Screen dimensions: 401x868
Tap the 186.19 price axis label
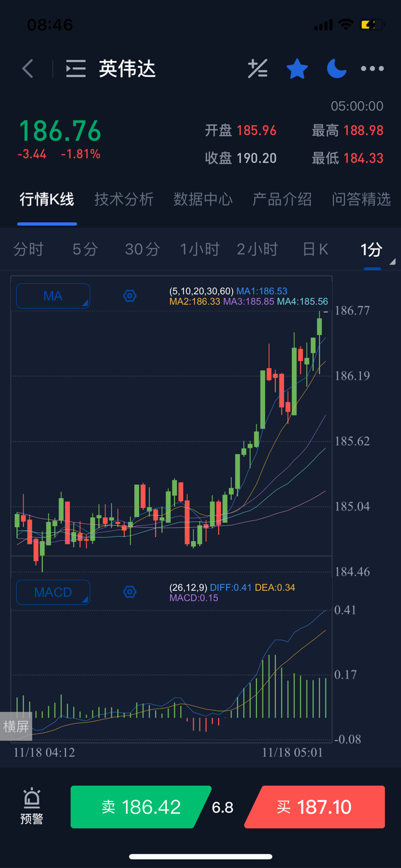[352, 376]
